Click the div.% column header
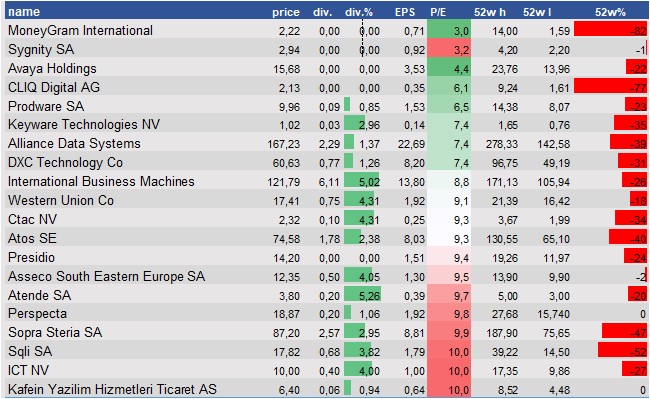Image resolution: width=650 pixels, height=399 pixels. [359, 12]
